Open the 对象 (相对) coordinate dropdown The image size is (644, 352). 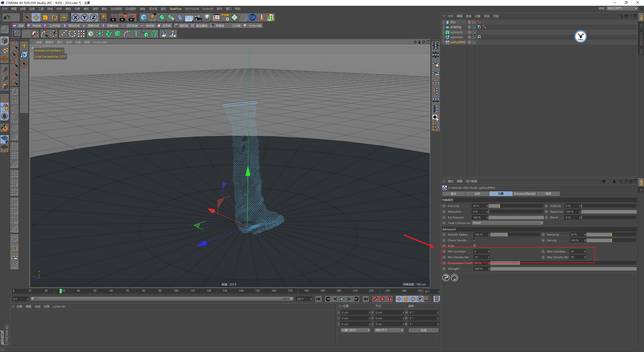(x=355, y=330)
